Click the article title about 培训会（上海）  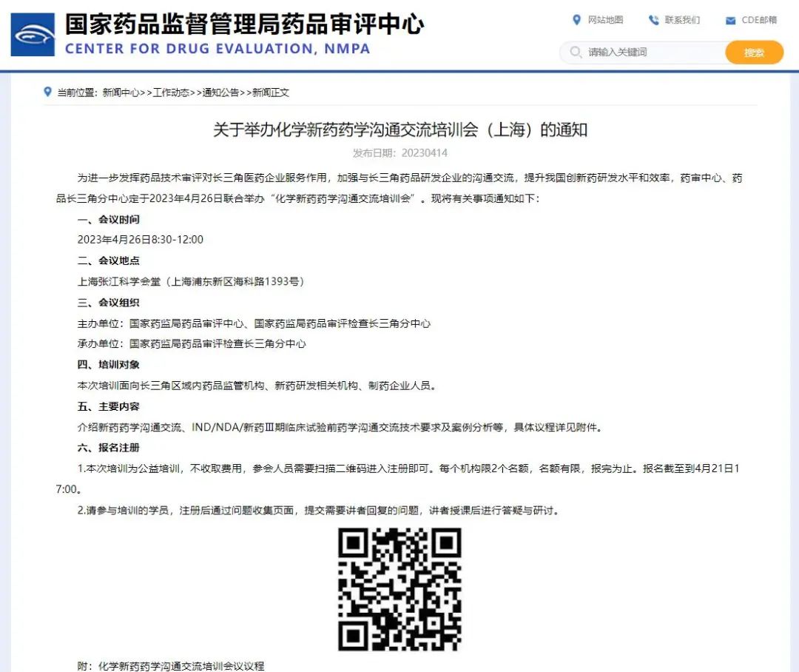click(x=399, y=130)
